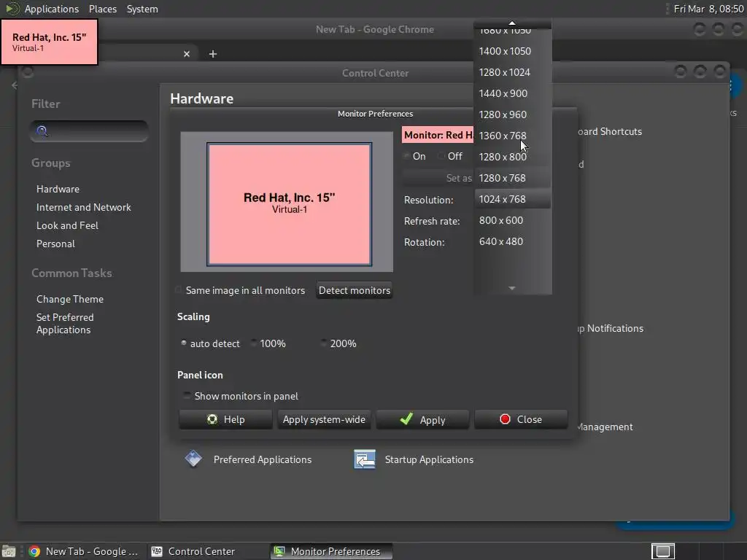747x560 pixels.
Task: Choose 1440 x 900 from resolution list
Action: click(513, 93)
